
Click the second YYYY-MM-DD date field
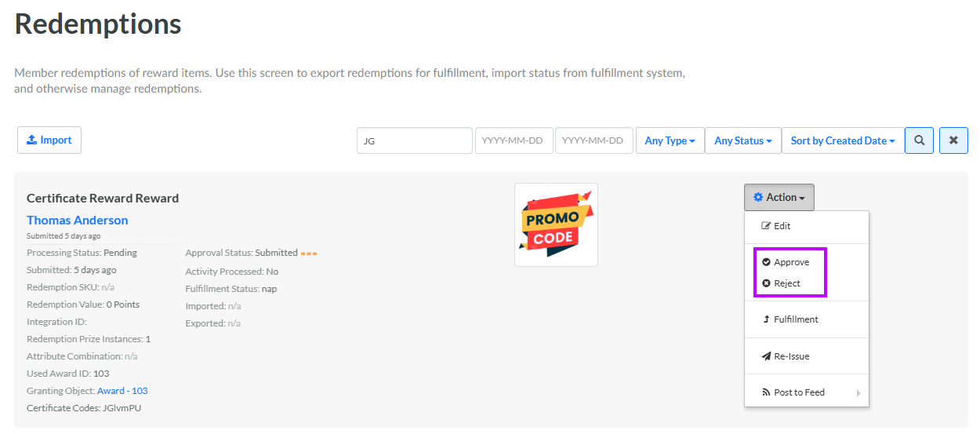[x=593, y=140]
